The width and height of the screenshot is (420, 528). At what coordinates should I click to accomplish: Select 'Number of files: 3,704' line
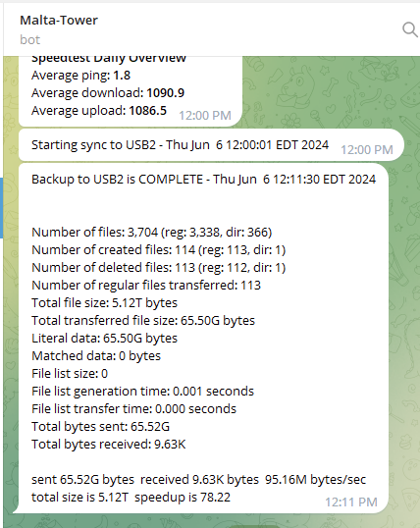(x=151, y=232)
